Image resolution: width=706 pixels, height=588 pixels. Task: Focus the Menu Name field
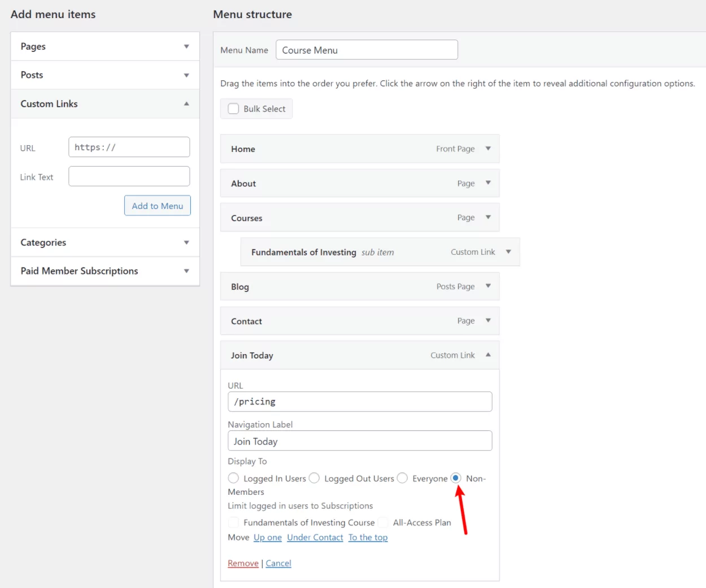click(x=367, y=50)
